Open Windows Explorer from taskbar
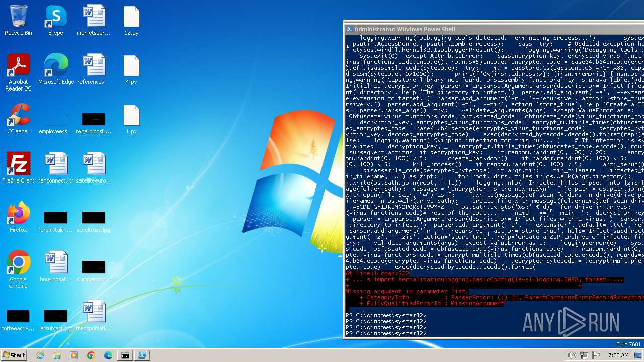This screenshot has height=362, width=644. tap(57, 355)
